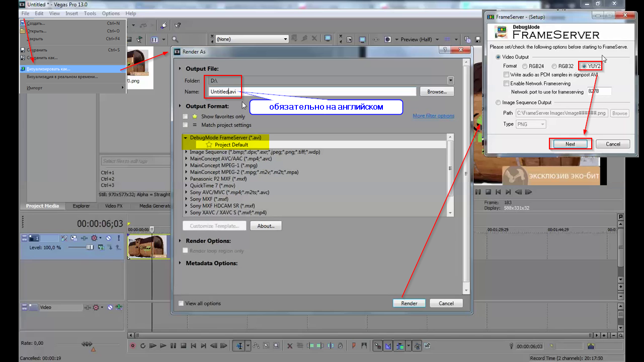
Task: Click Play From Start in the timeline transport
Action: point(153,346)
